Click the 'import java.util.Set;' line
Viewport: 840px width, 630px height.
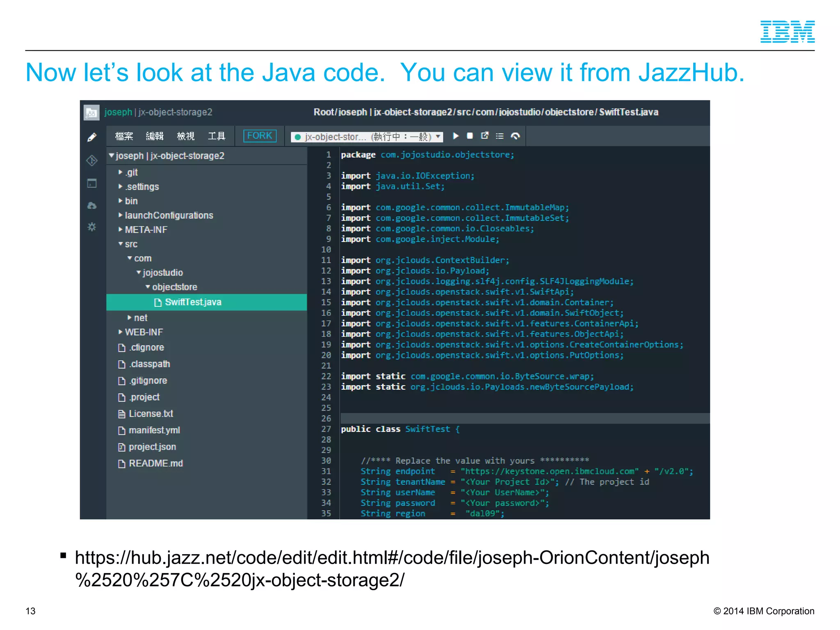[393, 186]
